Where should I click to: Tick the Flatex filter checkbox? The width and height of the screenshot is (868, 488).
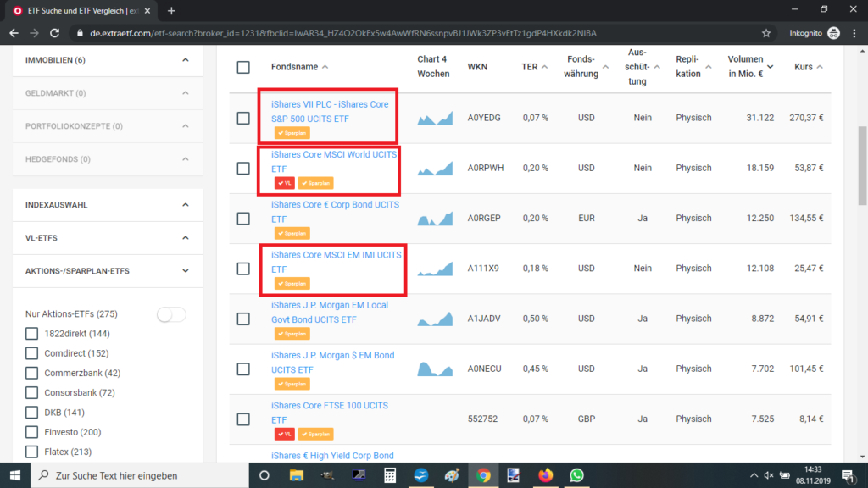[x=31, y=452]
